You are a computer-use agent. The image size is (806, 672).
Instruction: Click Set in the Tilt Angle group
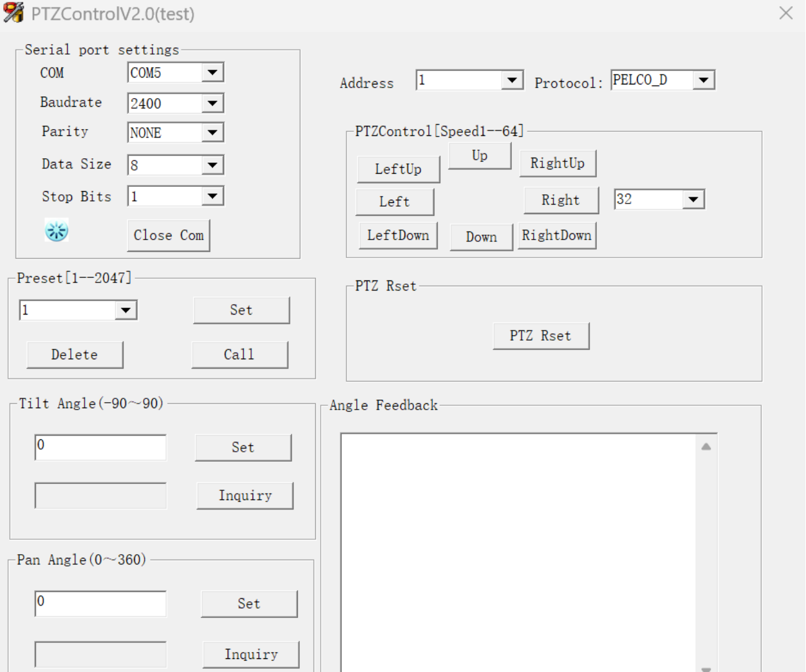[243, 447]
